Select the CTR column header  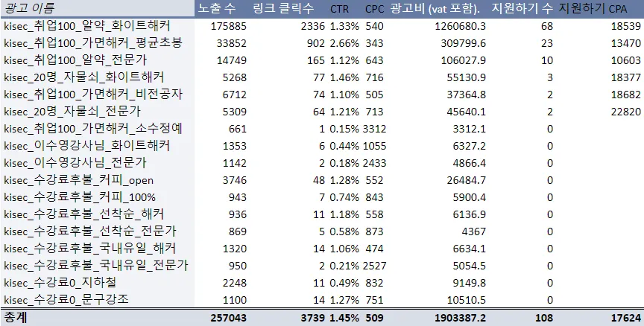(339, 9)
